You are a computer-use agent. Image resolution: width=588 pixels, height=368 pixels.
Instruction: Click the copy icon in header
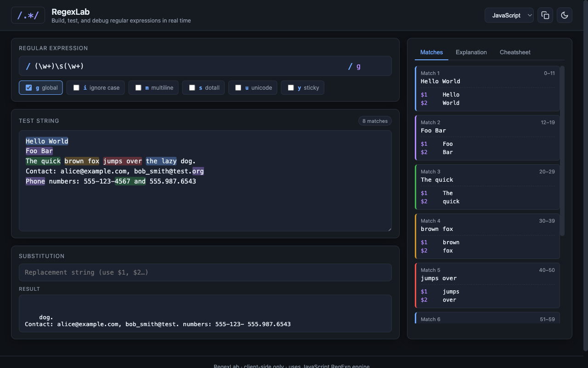tap(545, 15)
